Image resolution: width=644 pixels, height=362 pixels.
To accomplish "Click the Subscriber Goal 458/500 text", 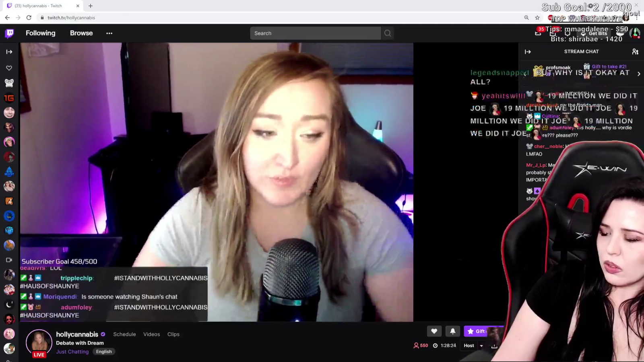I will pyautogui.click(x=59, y=261).
